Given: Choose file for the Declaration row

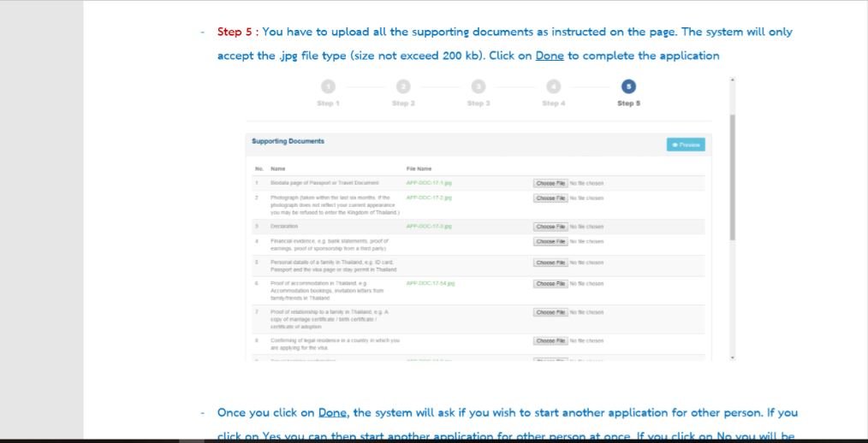Looking at the screenshot, I should pos(550,227).
